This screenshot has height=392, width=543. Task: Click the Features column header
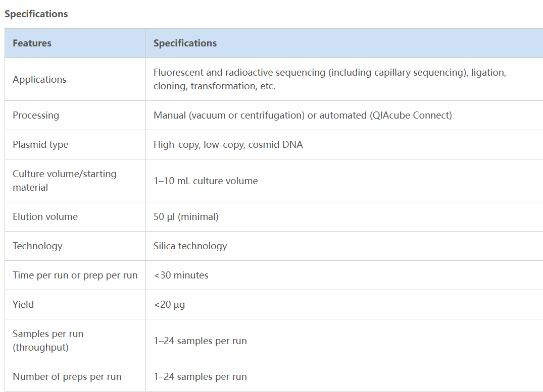(x=32, y=43)
